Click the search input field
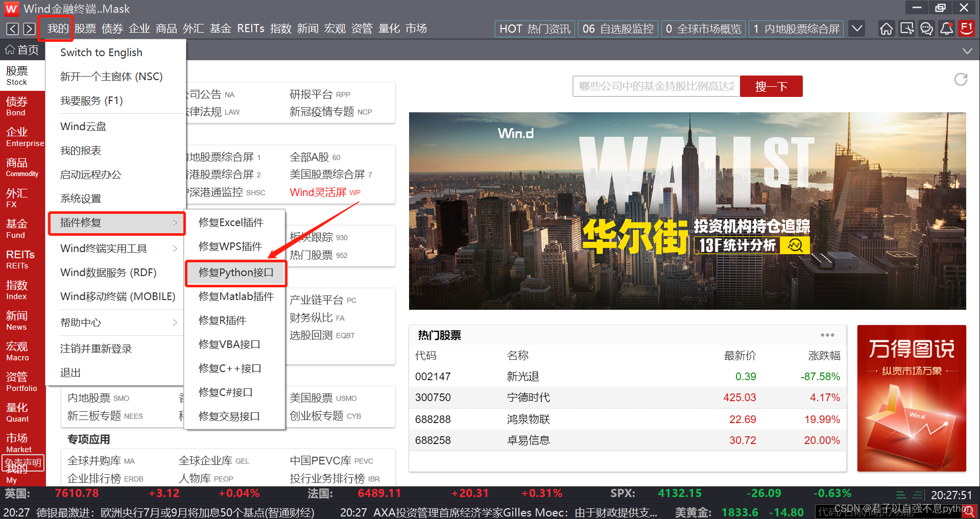Viewport: 980px width, 519px height. coord(656,86)
